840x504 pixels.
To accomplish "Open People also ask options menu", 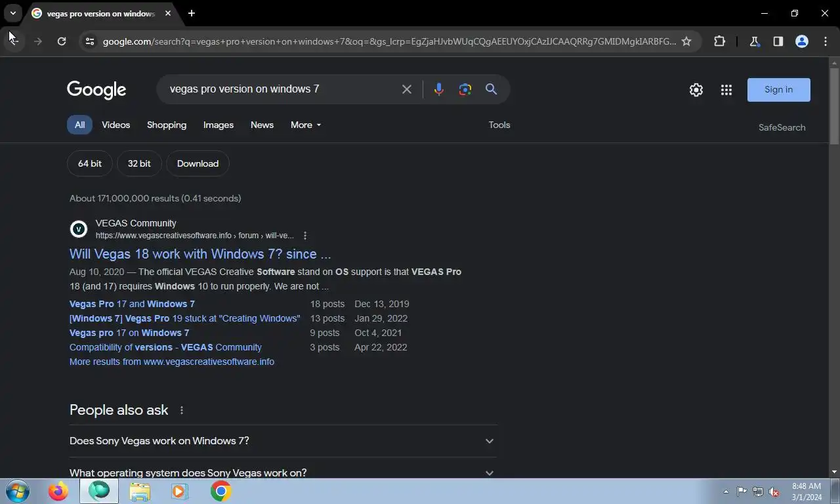I will [182, 410].
